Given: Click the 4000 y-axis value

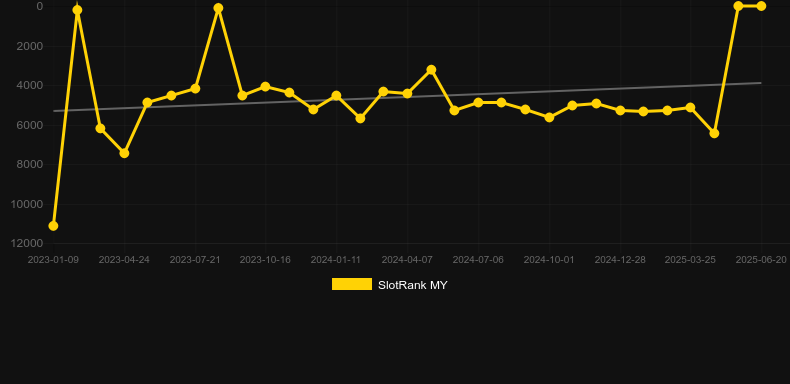Looking at the screenshot, I should (30, 85).
